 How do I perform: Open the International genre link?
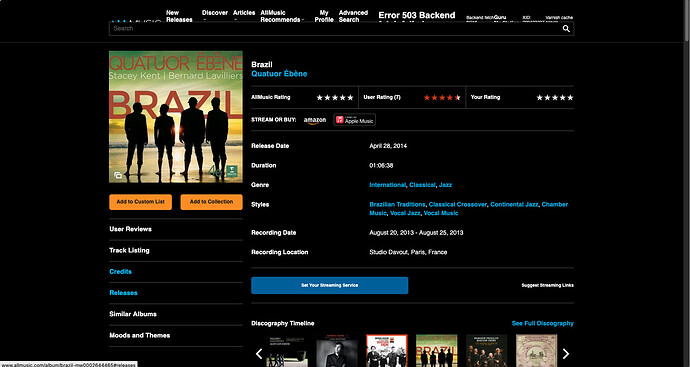tap(387, 185)
